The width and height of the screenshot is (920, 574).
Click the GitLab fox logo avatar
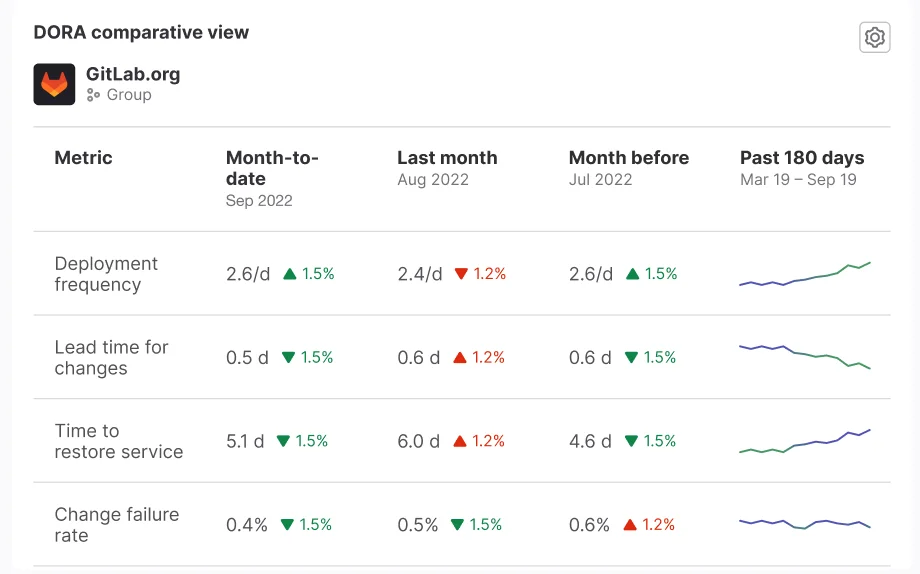click(x=54, y=85)
